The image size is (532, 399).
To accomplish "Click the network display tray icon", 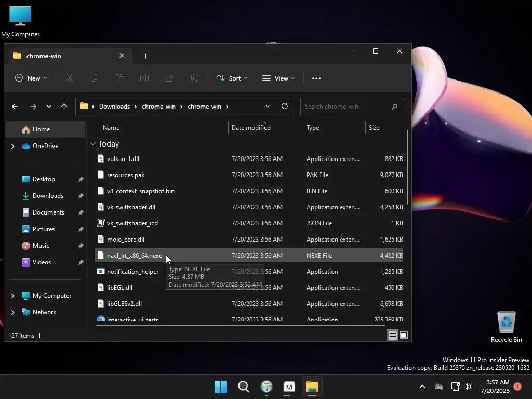I will click(x=455, y=387).
